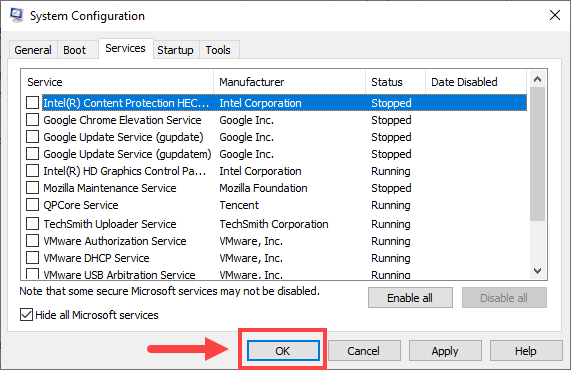The width and height of the screenshot is (571, 370).
Task: Go to the Boot tab
Action: [75, 50]
